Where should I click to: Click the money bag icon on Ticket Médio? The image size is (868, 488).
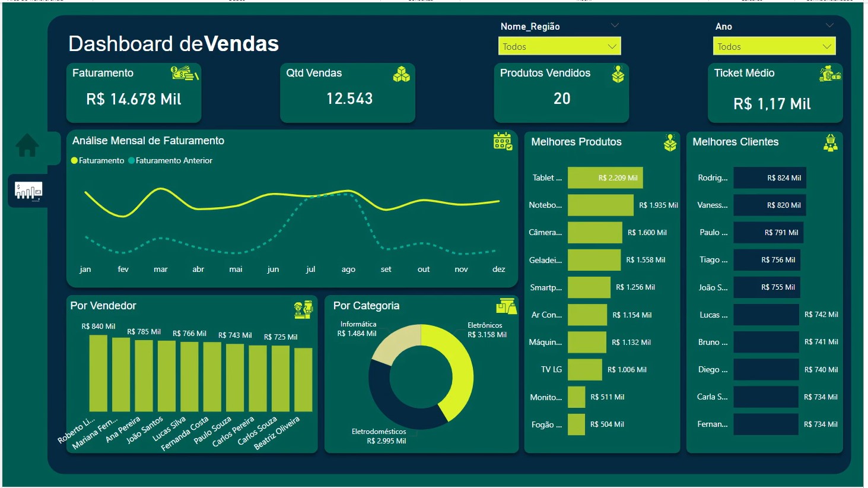pos(830,74)
